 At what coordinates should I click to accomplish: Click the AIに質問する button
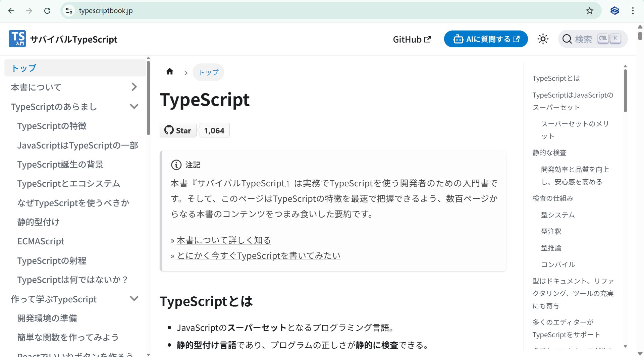(486, 39)
